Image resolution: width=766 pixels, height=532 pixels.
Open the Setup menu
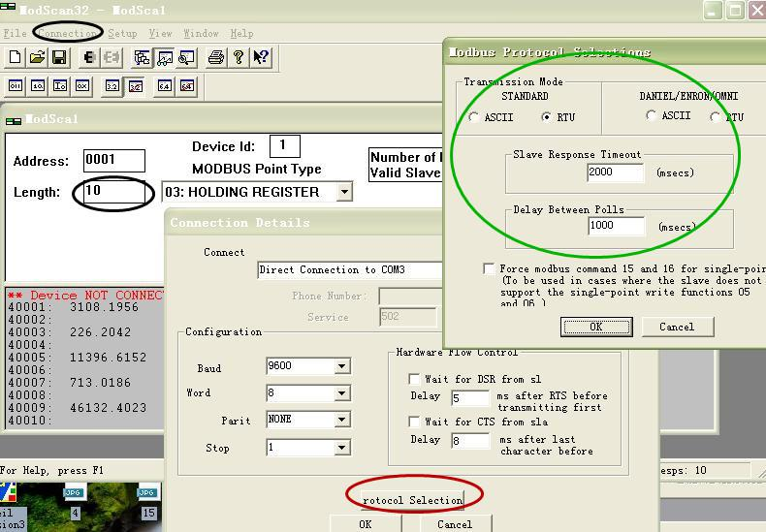[x=122, y=33]
